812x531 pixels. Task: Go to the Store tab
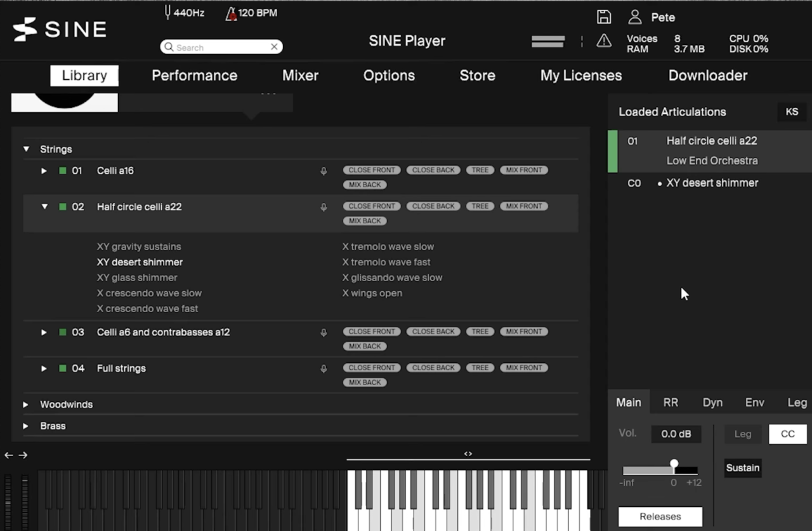(477, 75)
